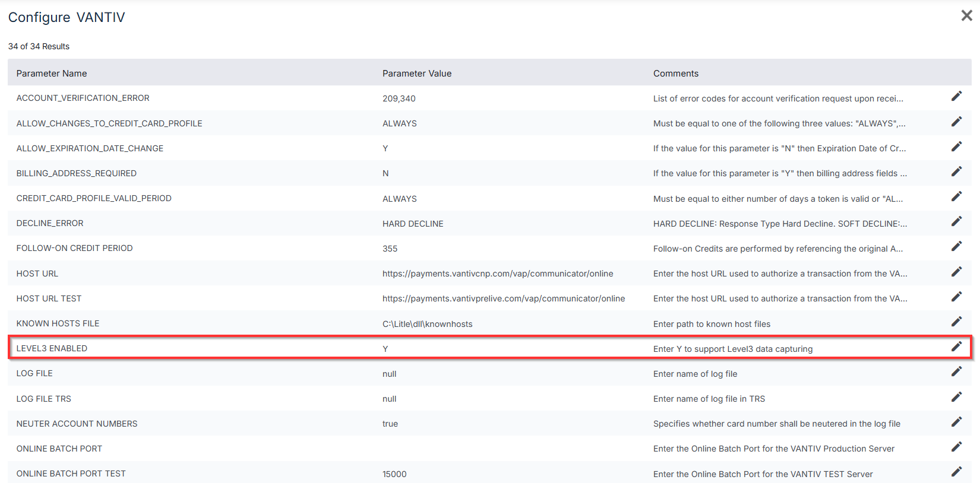The image size is (980, 483).
Task: Click the pencil icon for HOST URL TEST
Action: tap(956, 297)
